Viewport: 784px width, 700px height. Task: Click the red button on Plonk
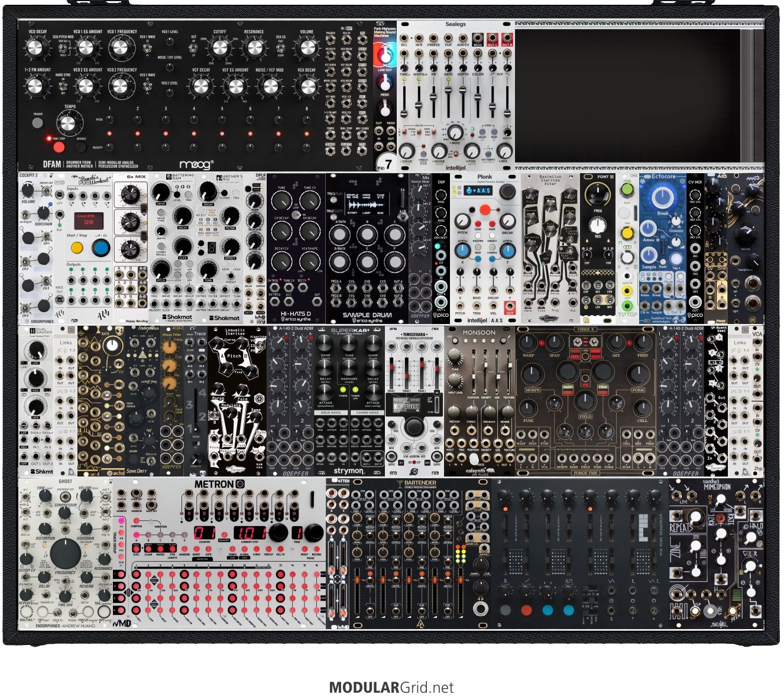click(x=485, y=209)
